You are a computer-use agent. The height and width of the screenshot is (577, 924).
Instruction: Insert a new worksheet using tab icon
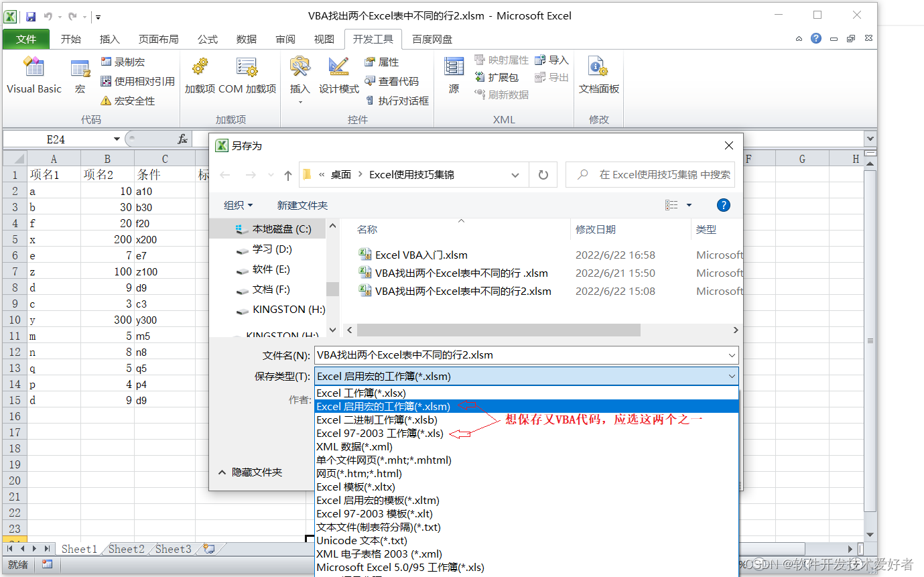pos(209,549)
